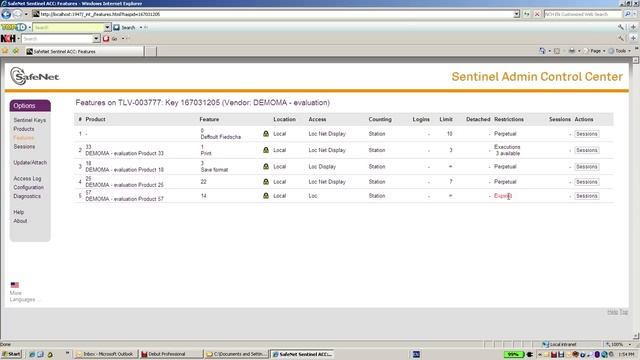This screenshot has height=360, width=640.
Task: Click the wrench icon on the NCH toolbar
Action: pyautogui.click(x=621, y=38)
